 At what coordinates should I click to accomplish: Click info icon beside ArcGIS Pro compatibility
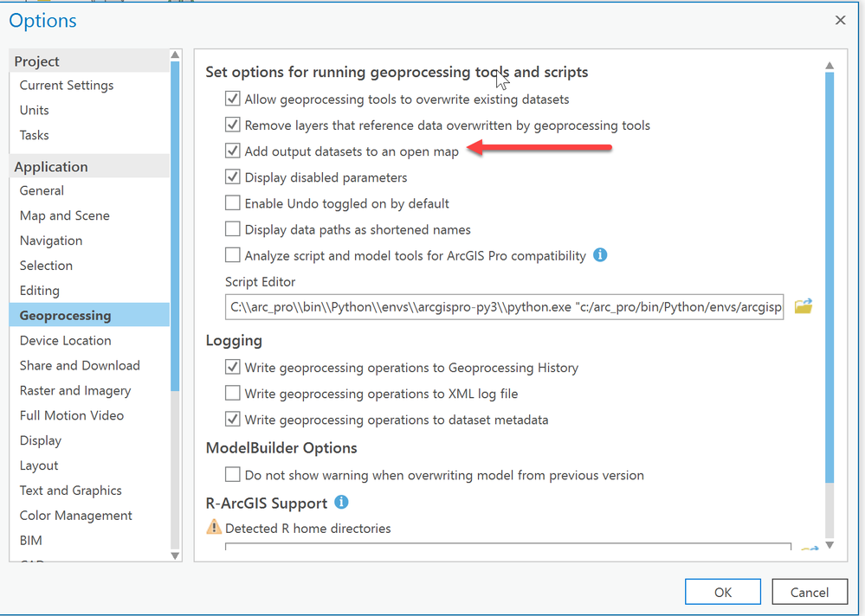(x=600, y=255)
